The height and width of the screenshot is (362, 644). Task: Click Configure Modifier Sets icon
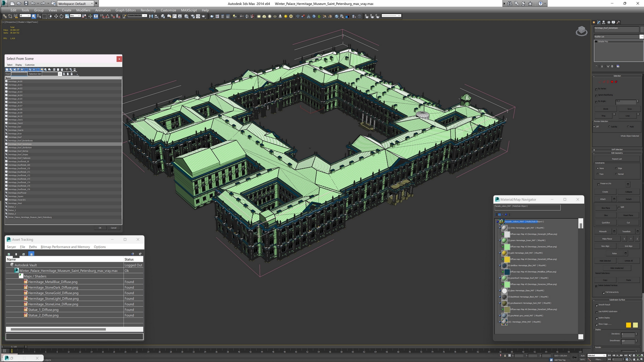coord(618,66)
